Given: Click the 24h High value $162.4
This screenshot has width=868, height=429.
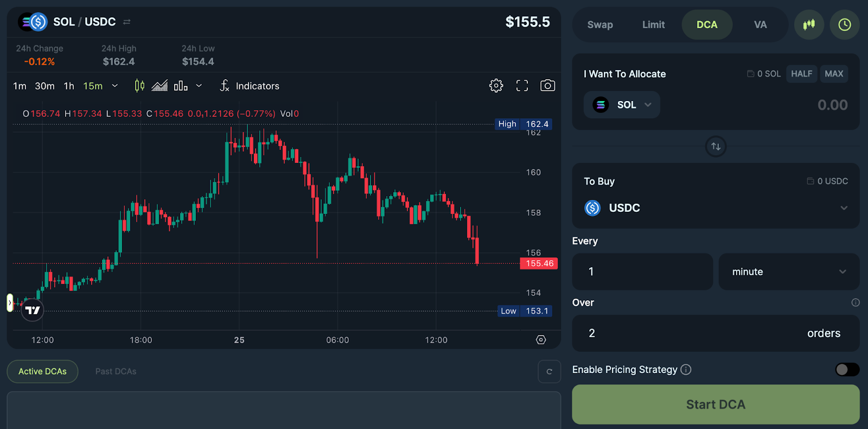Looking at the screenshot, I should [119, 62].
